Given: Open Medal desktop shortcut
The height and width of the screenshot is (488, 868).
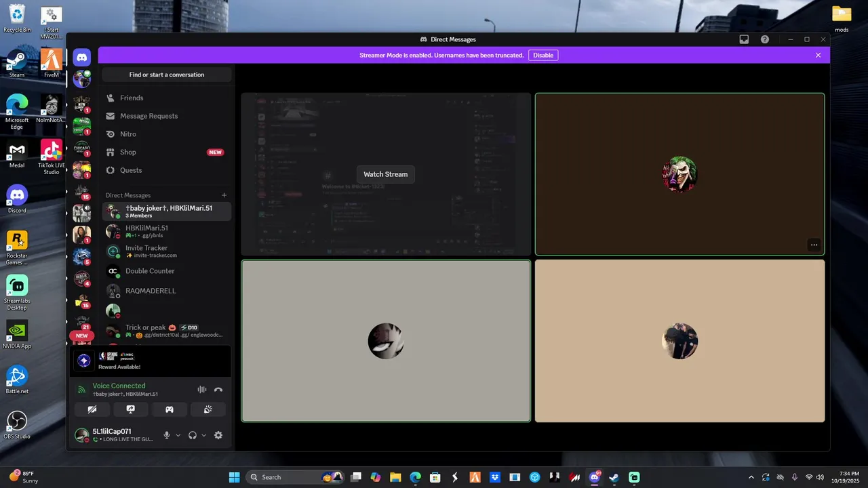Looking at the screenshot, I should [x=17, y=154].
